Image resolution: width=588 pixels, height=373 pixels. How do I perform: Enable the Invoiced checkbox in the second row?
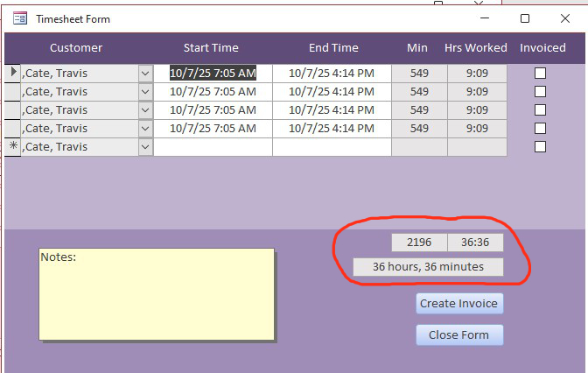coord(540,91)
